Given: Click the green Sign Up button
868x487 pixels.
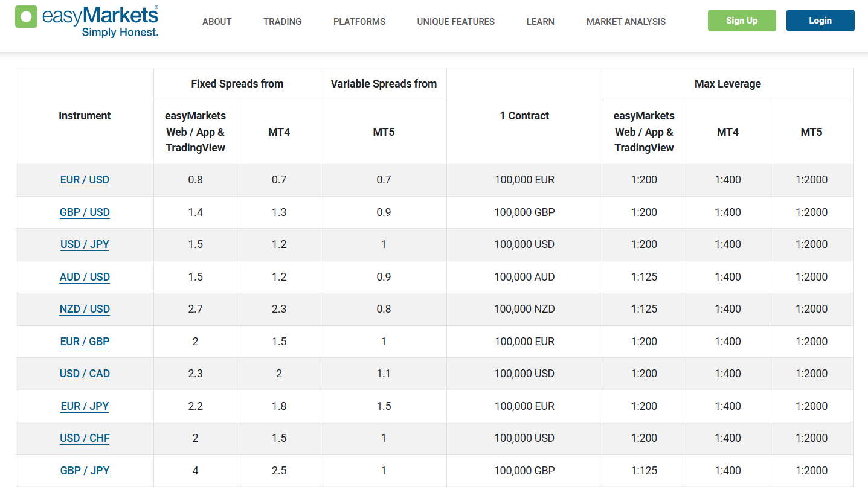Looking at the screenshot, I should pyautogui.click(x=742, y=21).
